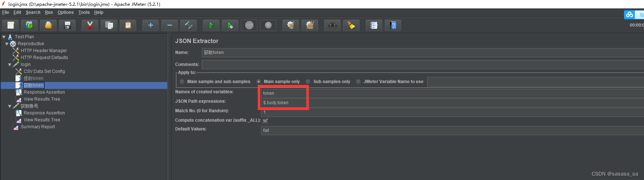The image size is (644, 180).
Task: Open the Function Helper dialog icon
Action: (374, 25)
